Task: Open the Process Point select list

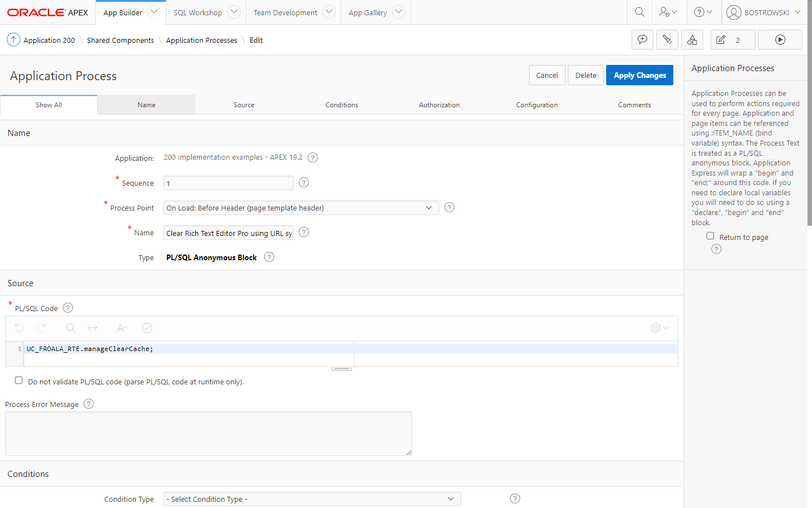Action: [x=301, y=208]
